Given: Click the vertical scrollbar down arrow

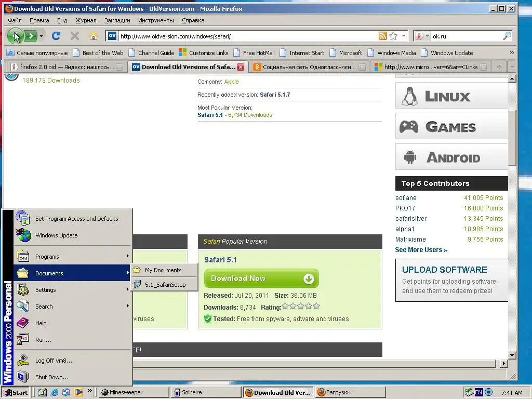Looking at the screenshot, I should [x=512, y=355].
